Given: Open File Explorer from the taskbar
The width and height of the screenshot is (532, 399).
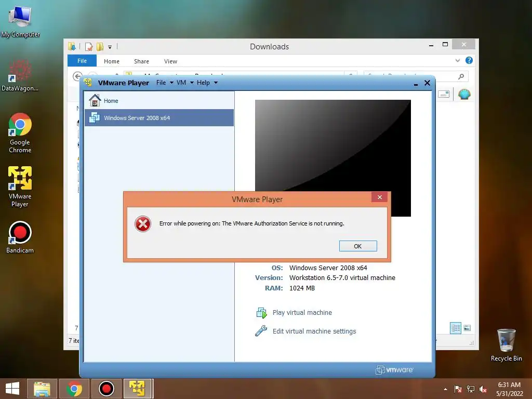Looking at the screenshot, I should (42, 389).
